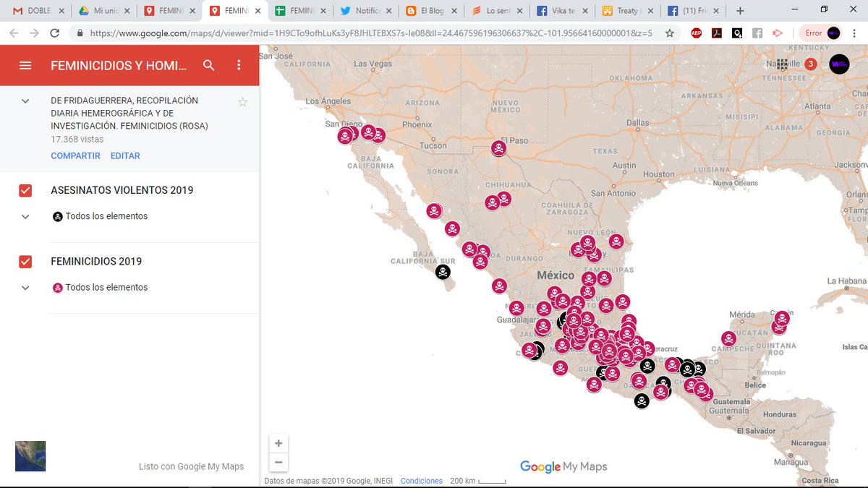Go forward in browser history
Image resolution: width=868 pixels, height=488 pixels.
(34, 33)
